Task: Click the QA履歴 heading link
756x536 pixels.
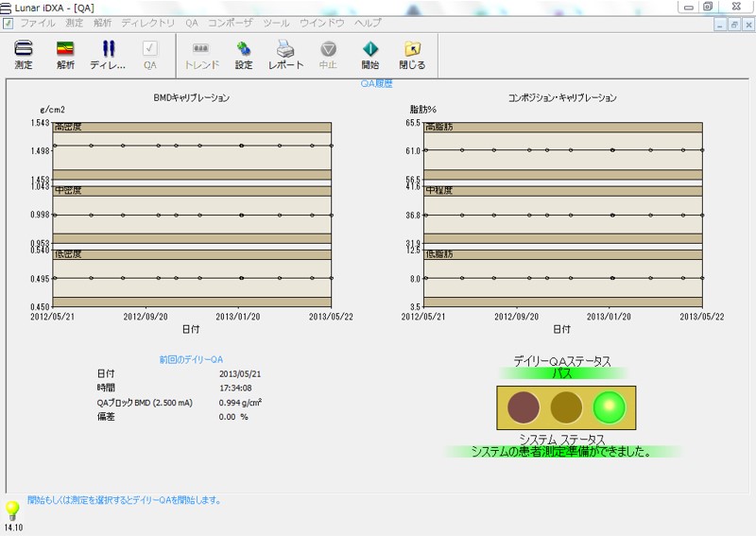Action: coord(375,83)
